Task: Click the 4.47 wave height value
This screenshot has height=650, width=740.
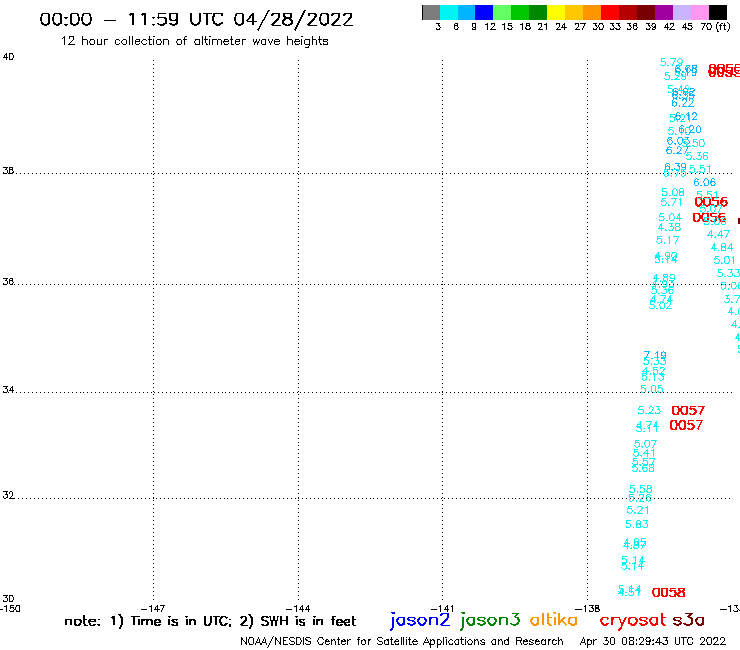Action: point(718,234)
